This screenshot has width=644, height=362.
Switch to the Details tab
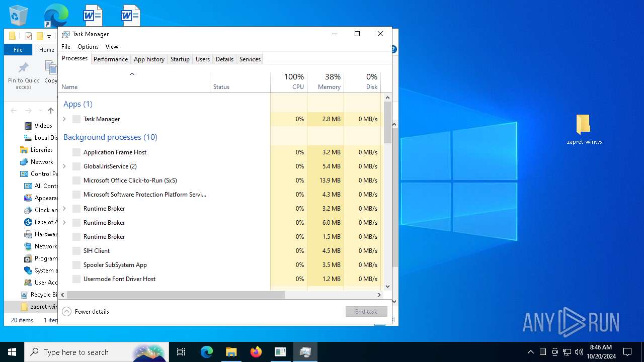tap(224, 59)
